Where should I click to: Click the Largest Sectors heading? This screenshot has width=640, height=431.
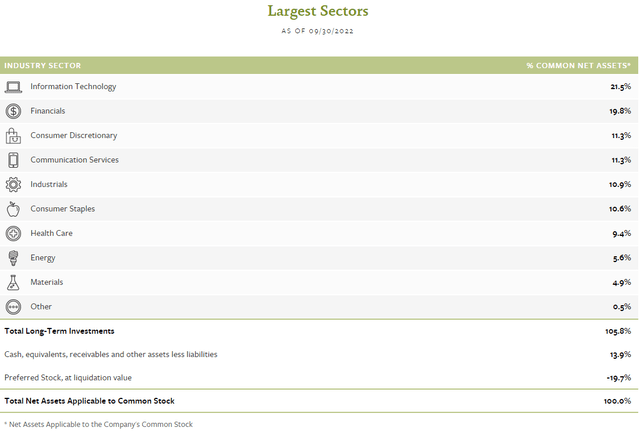tap(318, 11)
